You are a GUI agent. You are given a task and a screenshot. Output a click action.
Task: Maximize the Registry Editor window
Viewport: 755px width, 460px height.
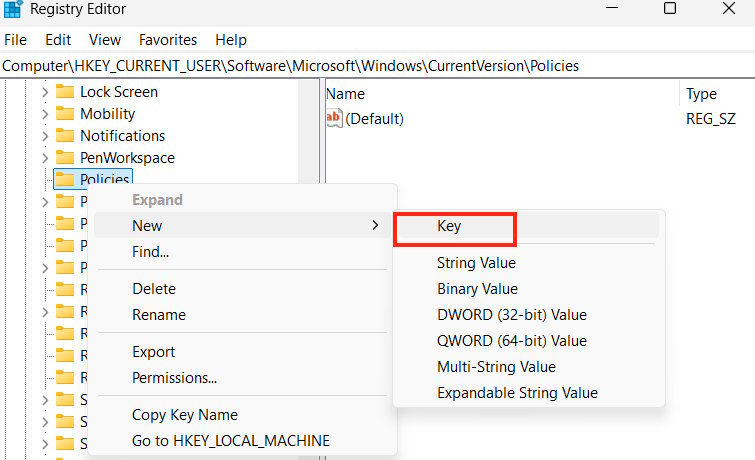point(670,8)
